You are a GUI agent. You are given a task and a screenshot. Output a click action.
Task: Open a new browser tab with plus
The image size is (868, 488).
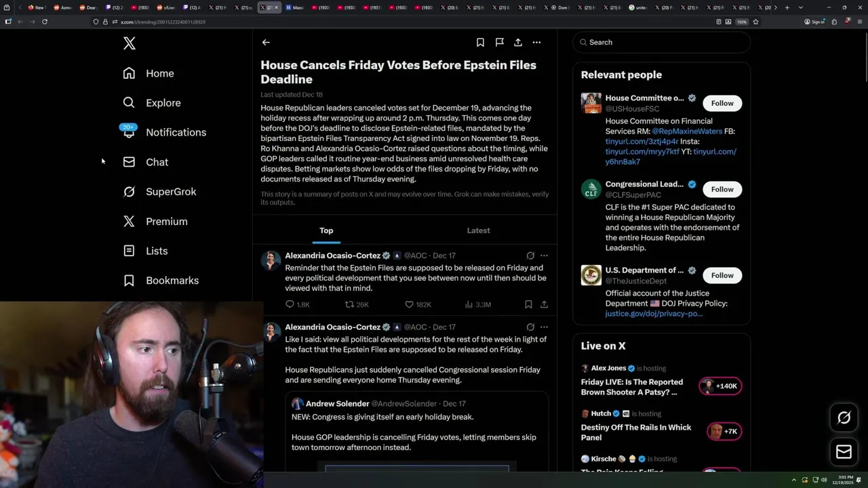[x=787, y=7]
